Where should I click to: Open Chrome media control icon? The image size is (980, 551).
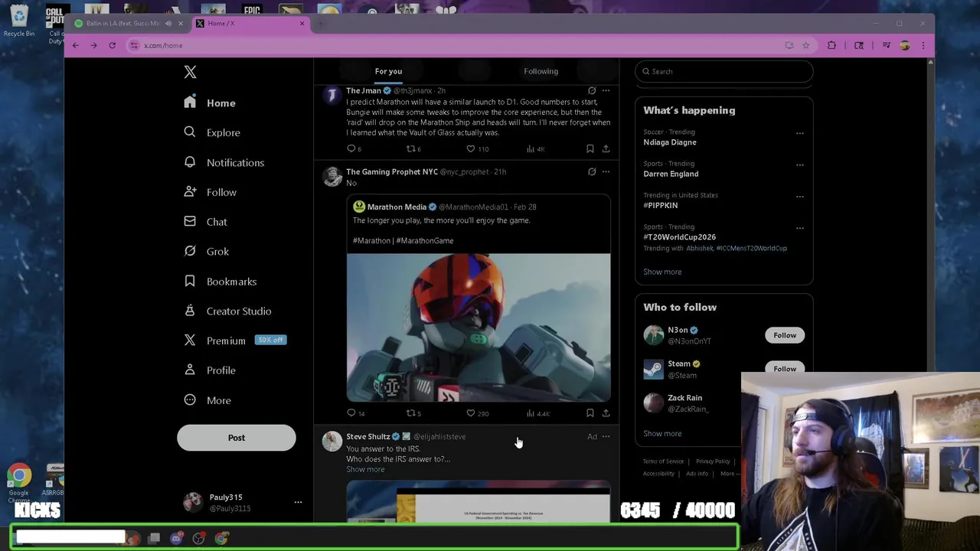tap(887, 45)
